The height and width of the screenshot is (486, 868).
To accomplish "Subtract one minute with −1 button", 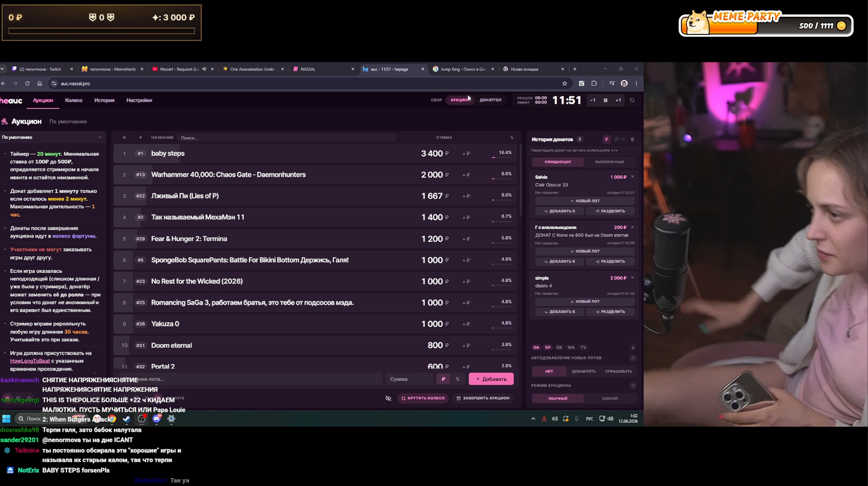I will coord(592,100).
